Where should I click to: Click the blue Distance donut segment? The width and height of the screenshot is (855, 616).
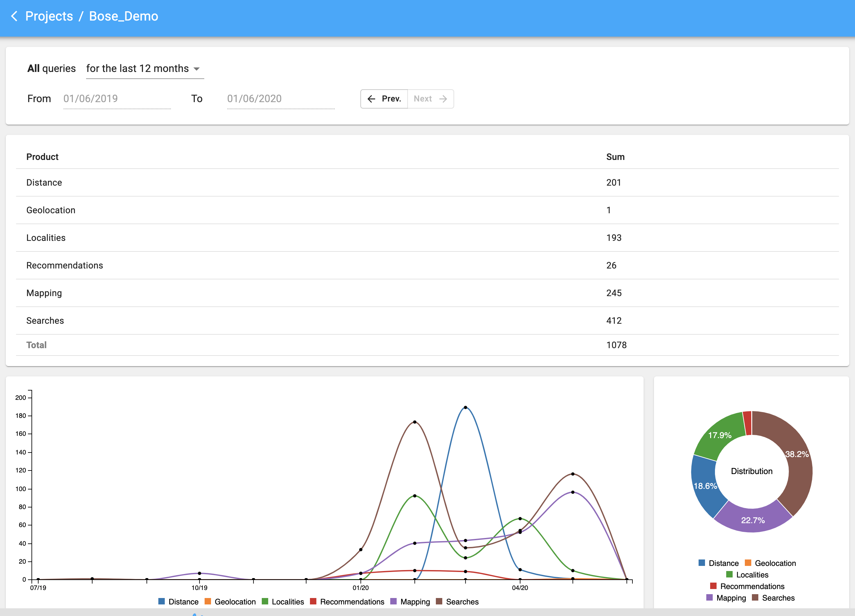tap(704, 486)
